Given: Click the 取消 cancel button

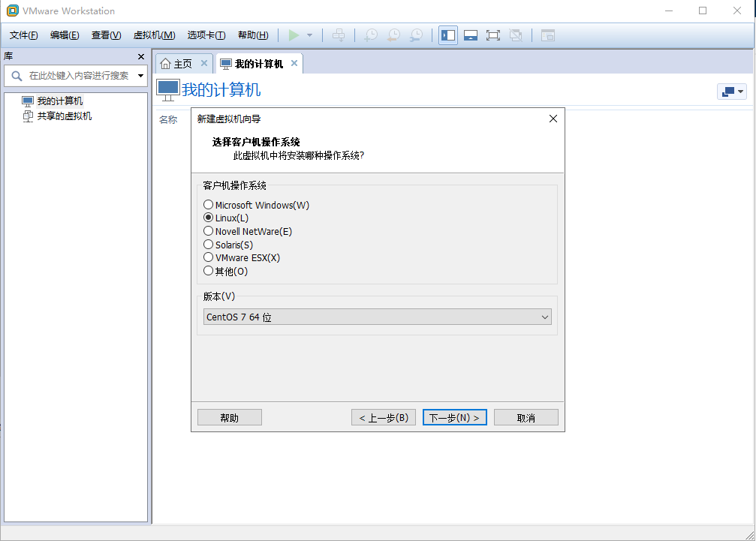Looking at the screenshot, I should click(526, 418).
